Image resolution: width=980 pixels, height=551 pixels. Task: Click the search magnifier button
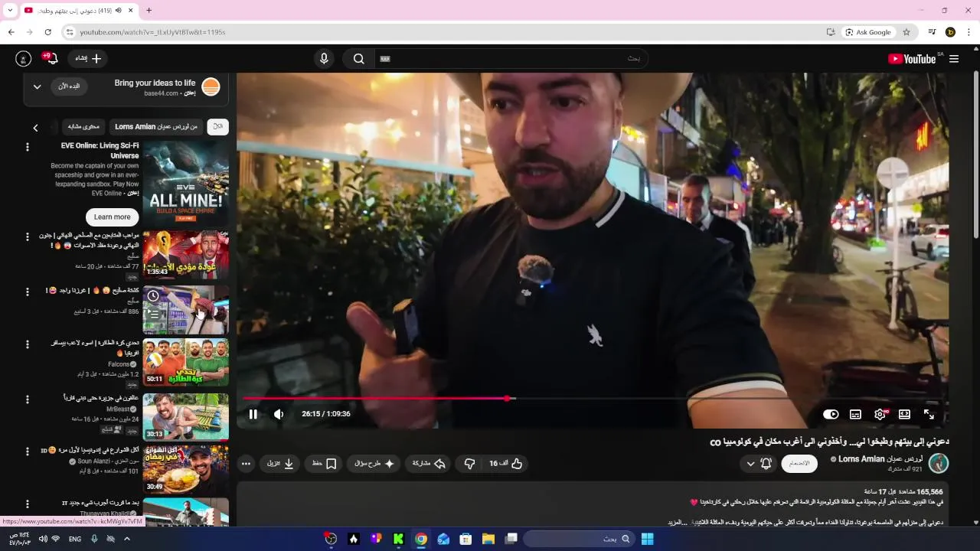358,59
